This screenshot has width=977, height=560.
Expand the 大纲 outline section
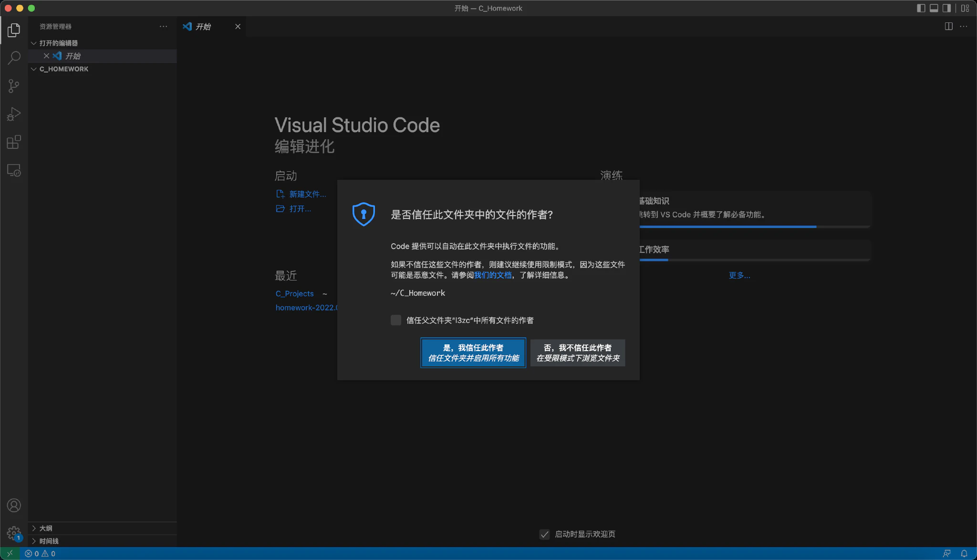pos(45,528)
